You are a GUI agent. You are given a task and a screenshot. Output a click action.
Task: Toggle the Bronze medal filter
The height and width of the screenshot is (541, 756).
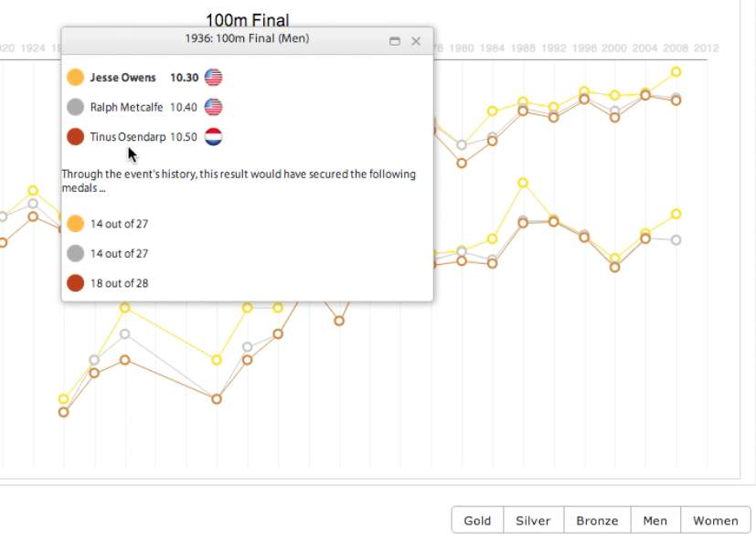[x=597, y=520]
